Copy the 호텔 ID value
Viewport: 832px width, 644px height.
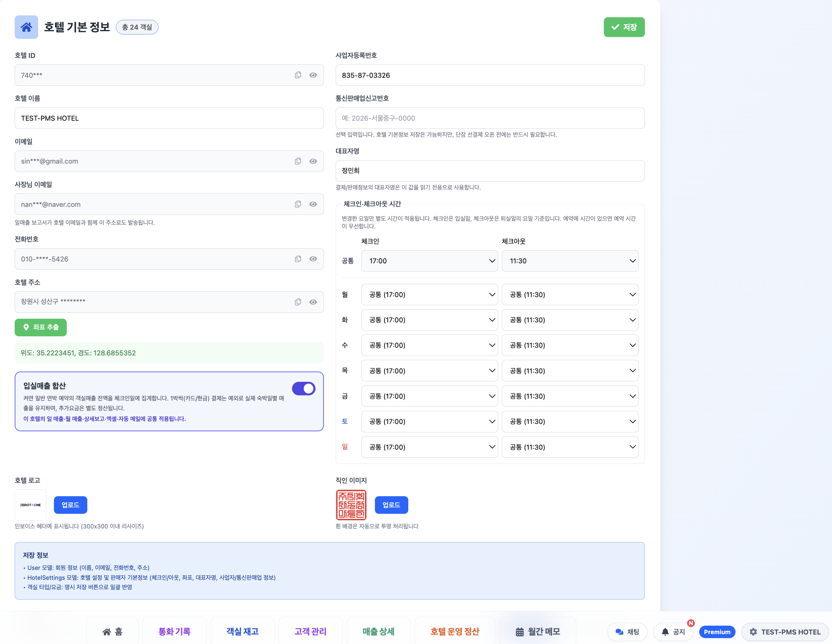[298, 75]
